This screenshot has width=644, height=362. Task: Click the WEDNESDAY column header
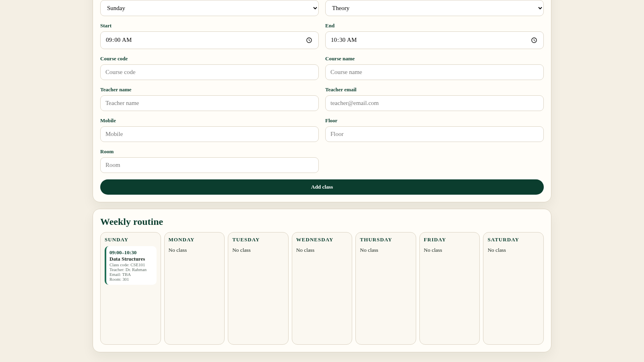(x=315, y=240)
